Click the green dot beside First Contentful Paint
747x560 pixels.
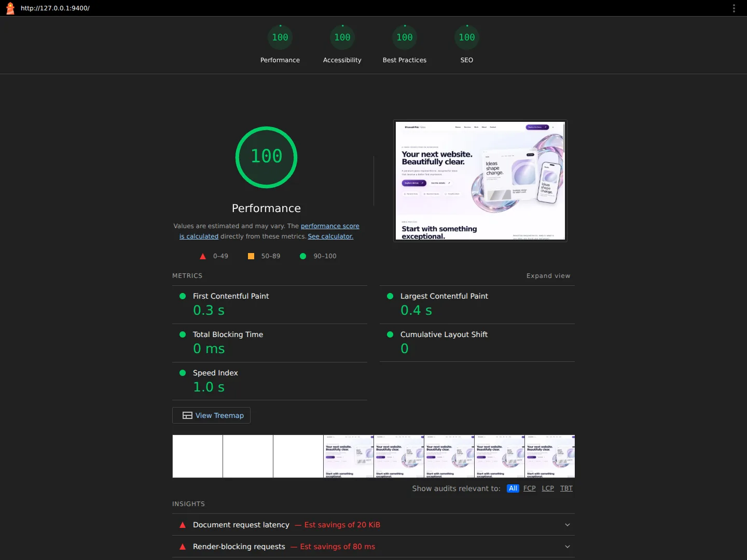click(183, 296)
